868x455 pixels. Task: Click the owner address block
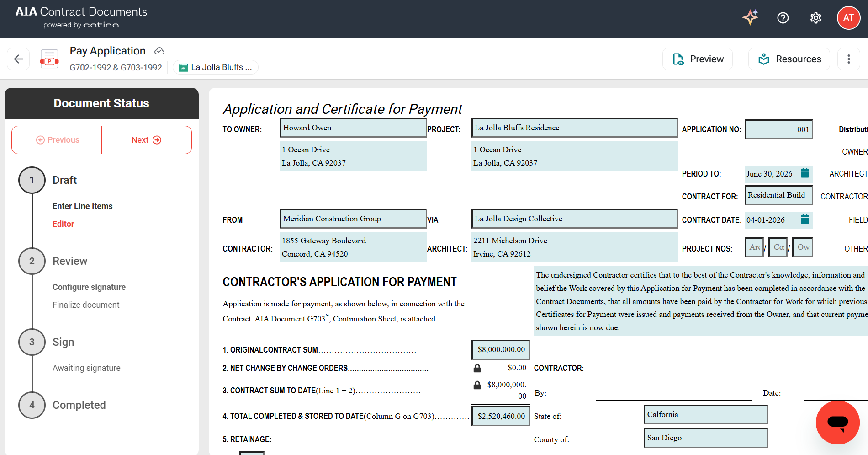(x=353, y=156)
